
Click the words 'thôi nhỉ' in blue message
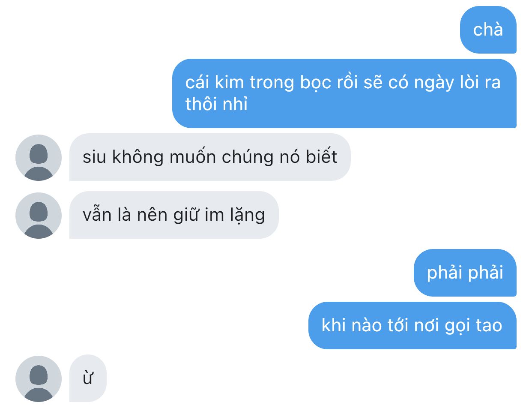tap(216, 104)
